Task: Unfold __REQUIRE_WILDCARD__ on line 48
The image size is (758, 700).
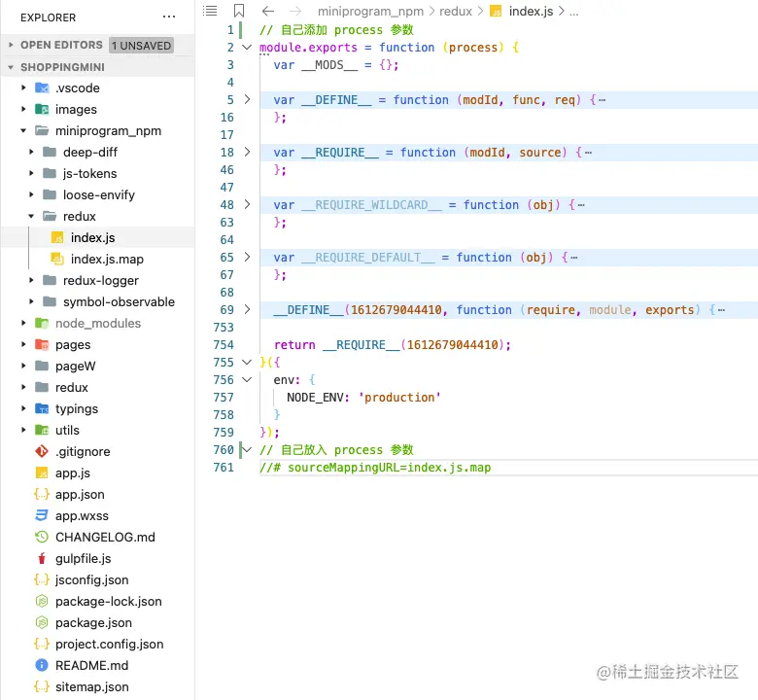Action: (x=247, y=204)
